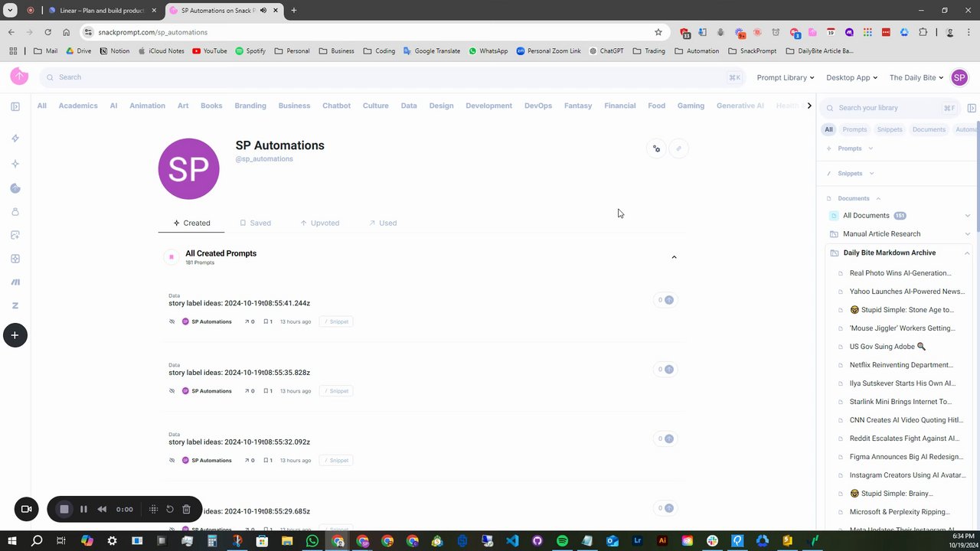980x551 pixels.
Task: Open SnackPrompt bookmarks folder
Action: pyautogui.click(x=753, y=51)
